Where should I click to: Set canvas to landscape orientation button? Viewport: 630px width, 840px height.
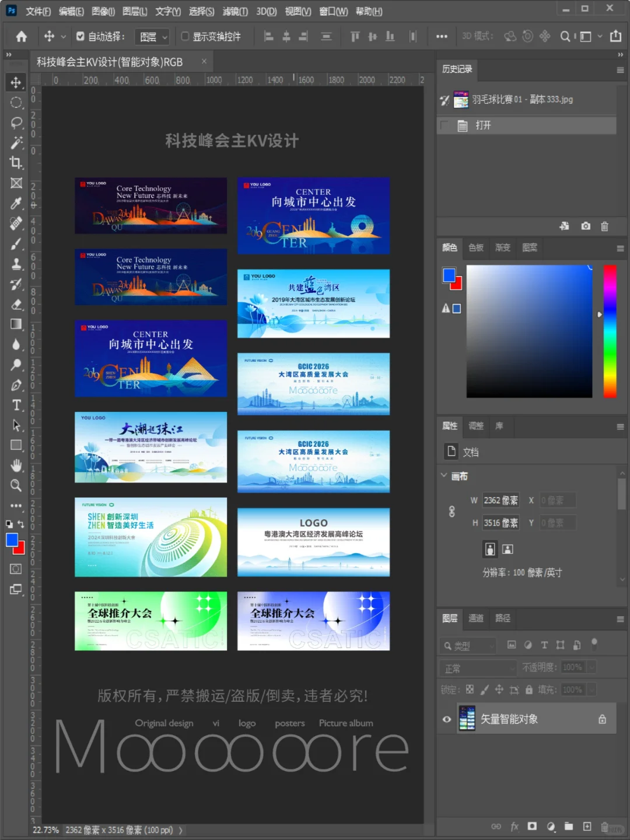click(x=508, y=549)
